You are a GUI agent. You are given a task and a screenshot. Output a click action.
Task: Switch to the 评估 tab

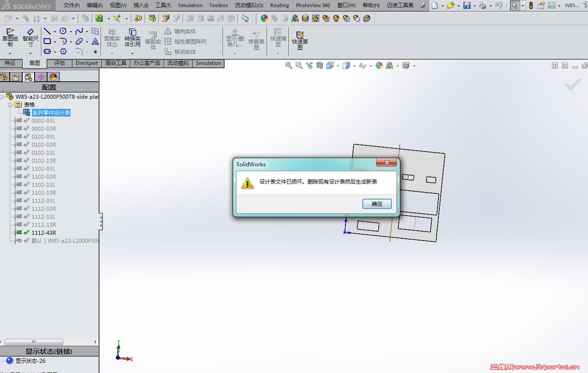coord(60,63)
